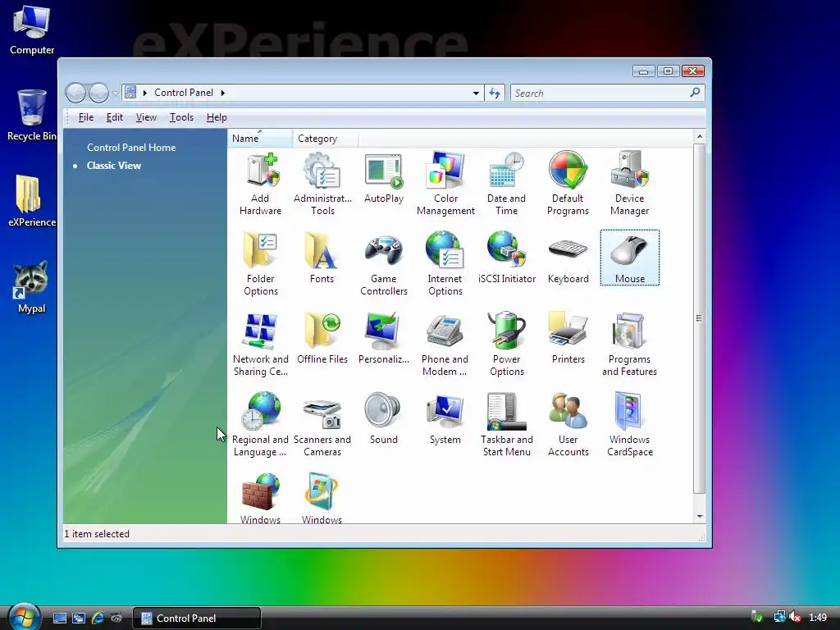
Task: Refresh the Control Panel view
Action: tap(495, 94)
